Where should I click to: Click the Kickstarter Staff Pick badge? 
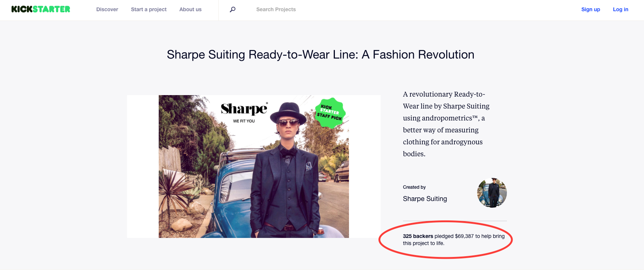330,113
